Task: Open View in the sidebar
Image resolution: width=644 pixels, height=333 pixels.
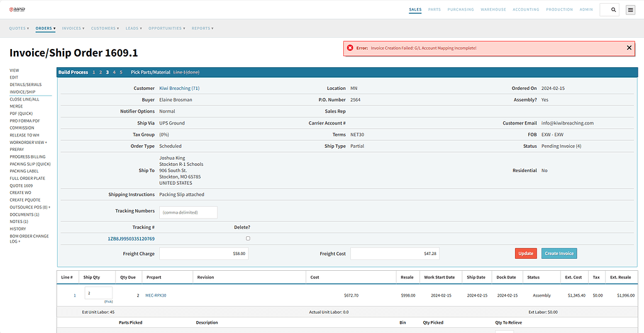Action: point(14,70)
